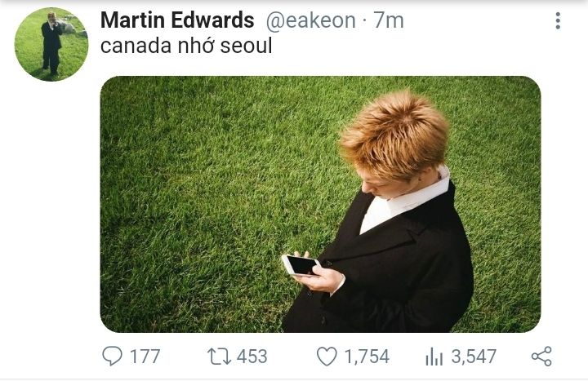Click the 1,754 likes count

[x=367, y=357]
